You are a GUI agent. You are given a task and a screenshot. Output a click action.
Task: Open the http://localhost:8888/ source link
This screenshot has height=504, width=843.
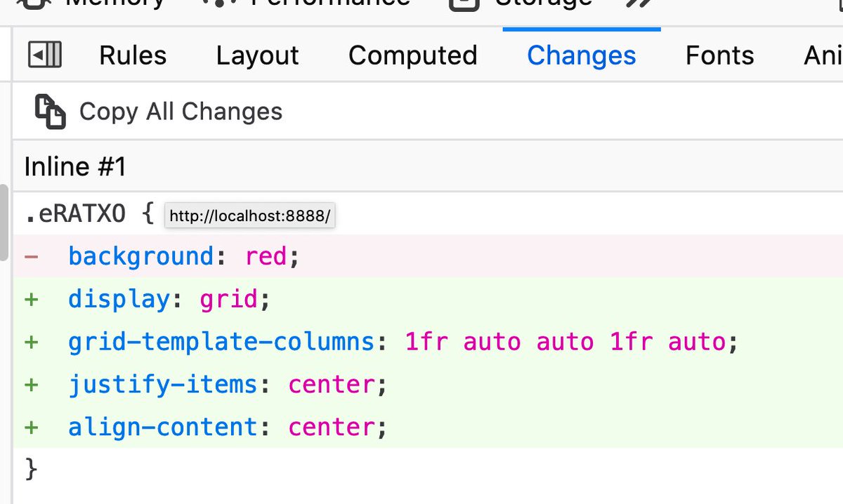pos(250,216)
